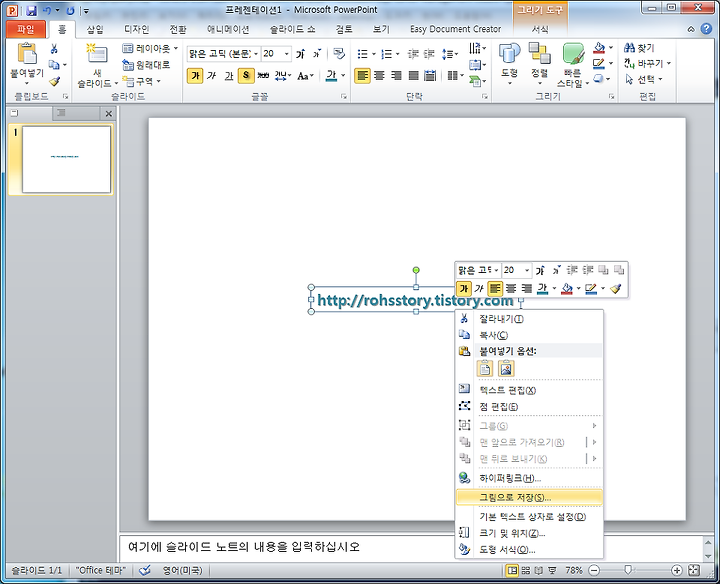
Task: Choose Copy (복사) in context menu
Action: (x=529, y=335)
